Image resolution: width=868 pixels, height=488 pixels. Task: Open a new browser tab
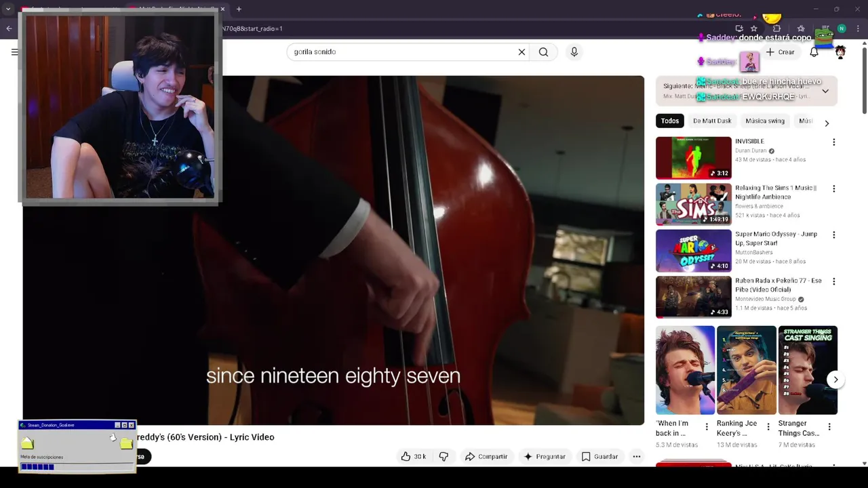coord(239,9)
